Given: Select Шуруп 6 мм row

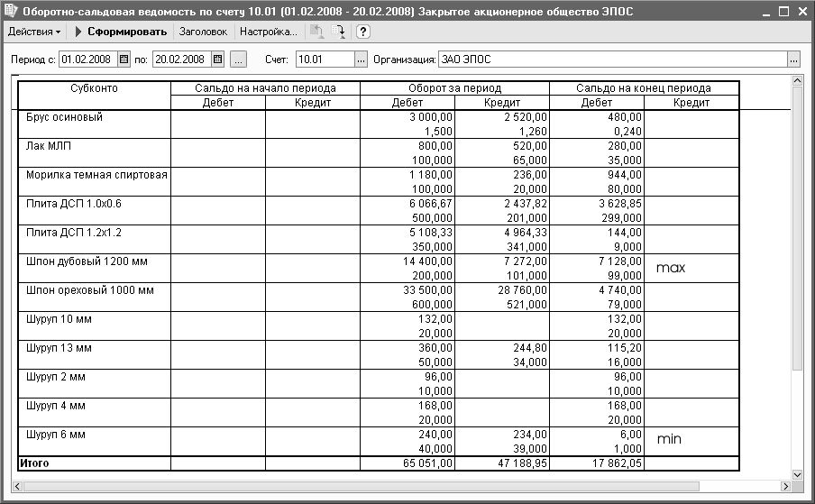Looking at the screenshot, I should [x=56, y=435].
